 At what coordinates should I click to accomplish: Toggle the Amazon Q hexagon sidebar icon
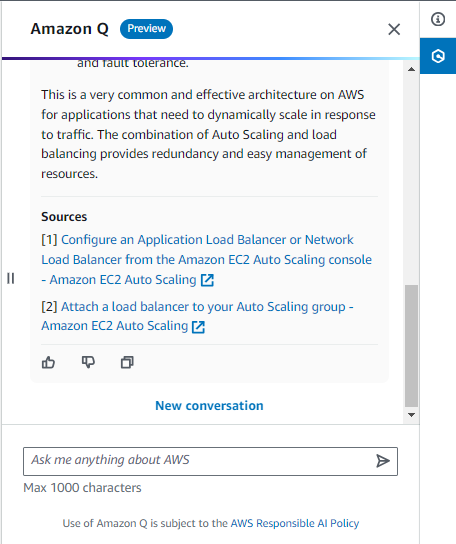click(438, 56)
